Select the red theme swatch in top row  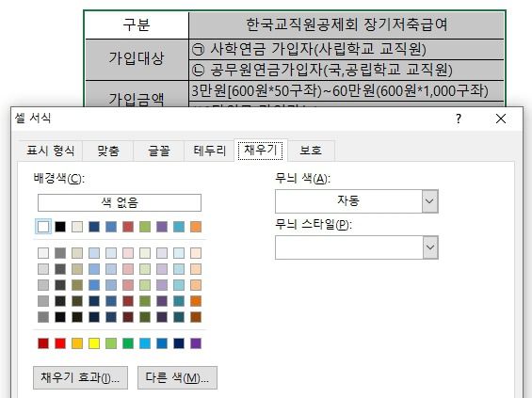pyautogui.click(x=128, y=227)
